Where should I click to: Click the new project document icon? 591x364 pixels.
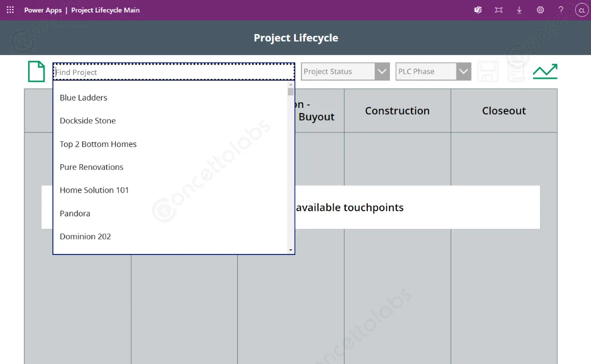click(x=36, y=72)
